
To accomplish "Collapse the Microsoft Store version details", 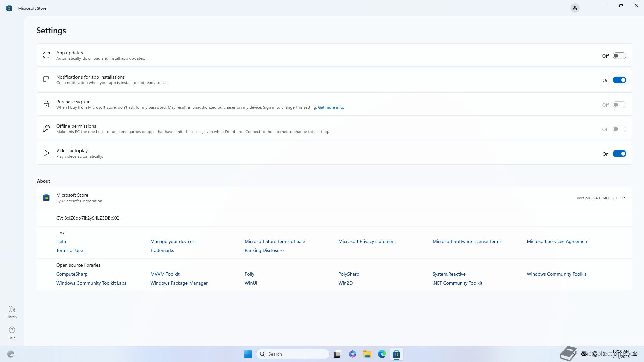I will coord(624,198).
